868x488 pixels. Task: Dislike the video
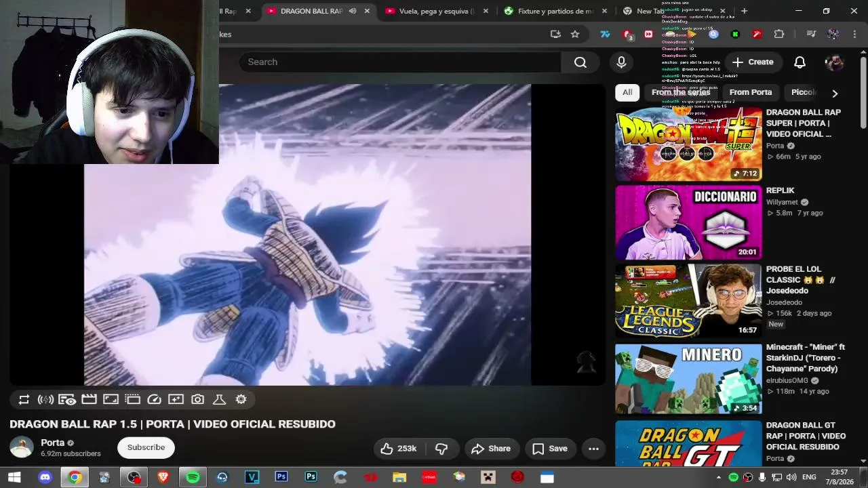coord(441,449)
